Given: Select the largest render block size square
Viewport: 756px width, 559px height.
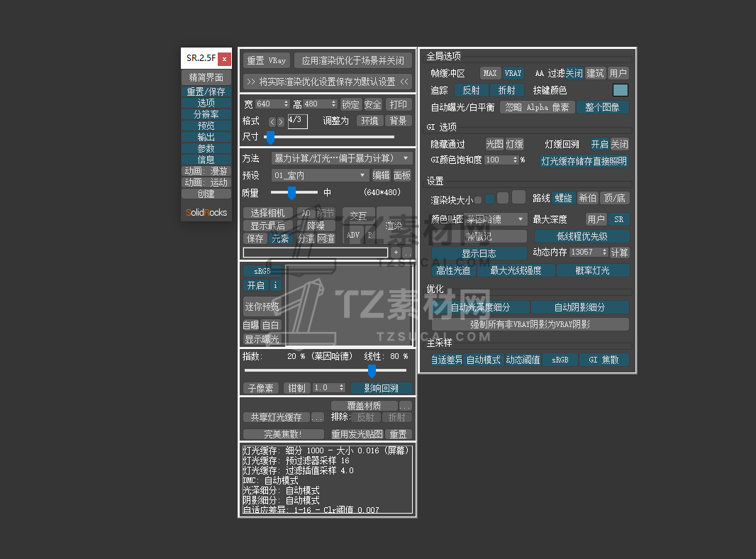Looking at the screenshot, I should [518, 197].
